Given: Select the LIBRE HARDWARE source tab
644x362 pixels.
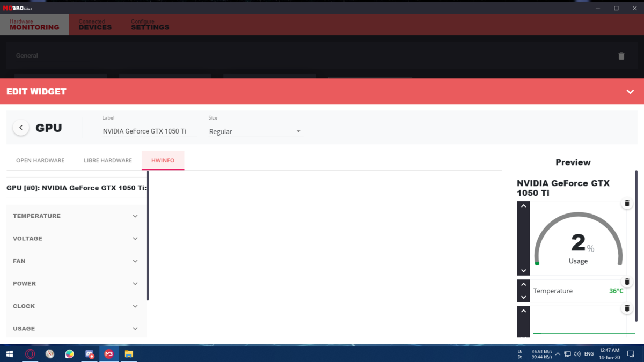Looking at the screenshot, I should click(108, 160).
